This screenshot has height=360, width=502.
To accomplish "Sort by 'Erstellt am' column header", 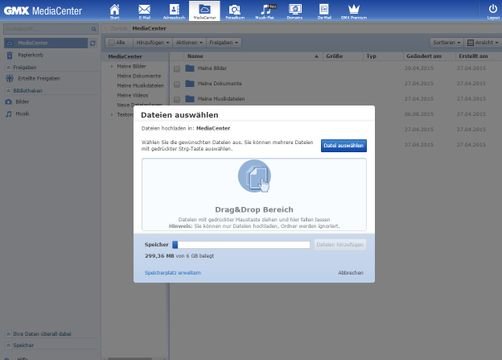I will tap(473, 56).
